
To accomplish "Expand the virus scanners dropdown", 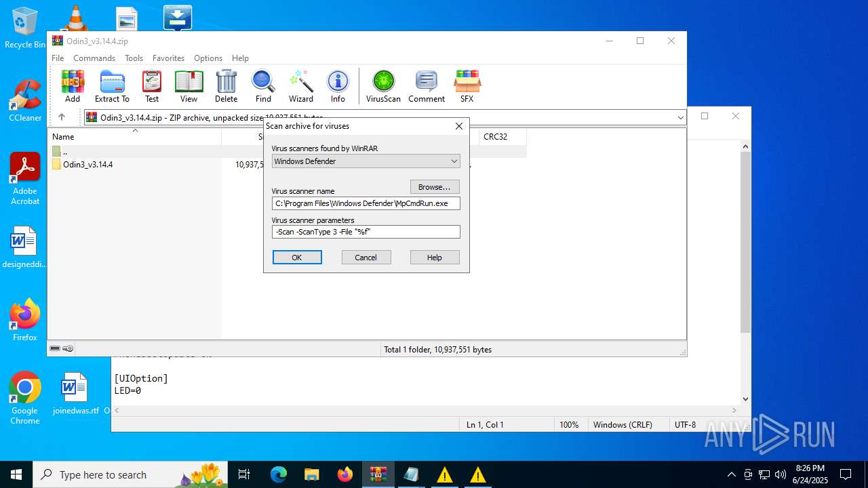I will pyautogui.click(x=454, y=161).
